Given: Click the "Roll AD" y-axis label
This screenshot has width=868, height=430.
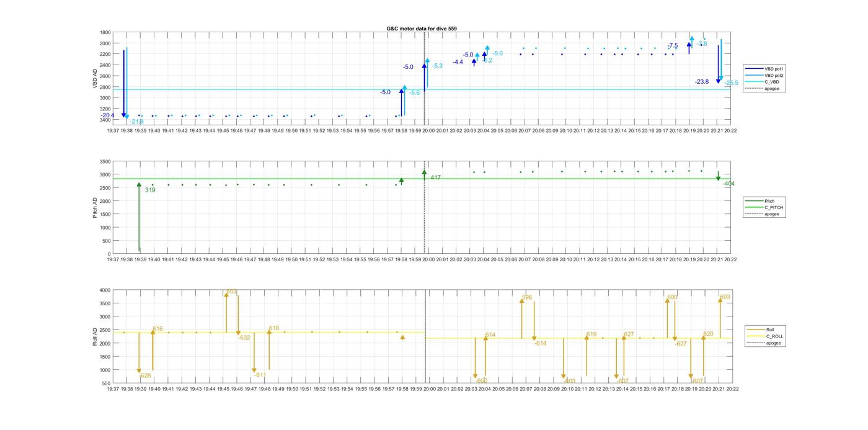Looking at the screenshot, I should click(x=95, y=336).
